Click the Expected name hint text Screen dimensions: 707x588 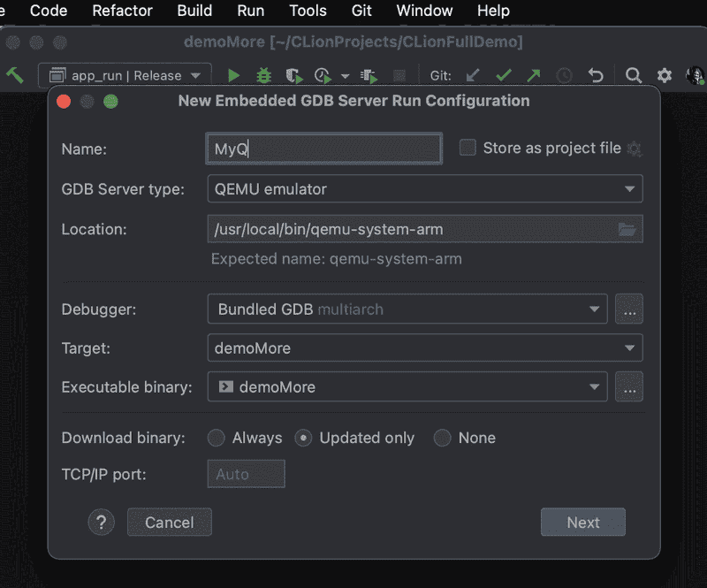point(337,259)
